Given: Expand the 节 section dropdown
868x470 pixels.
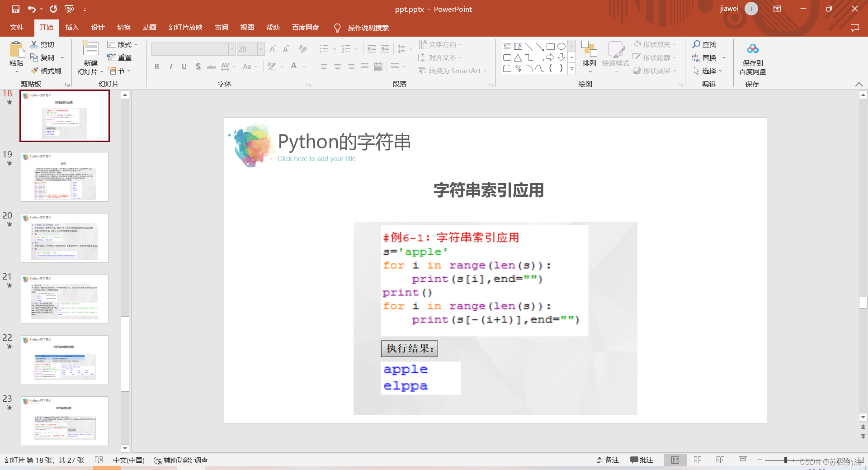Looking at the screenshot, I should tap(120, 71).
